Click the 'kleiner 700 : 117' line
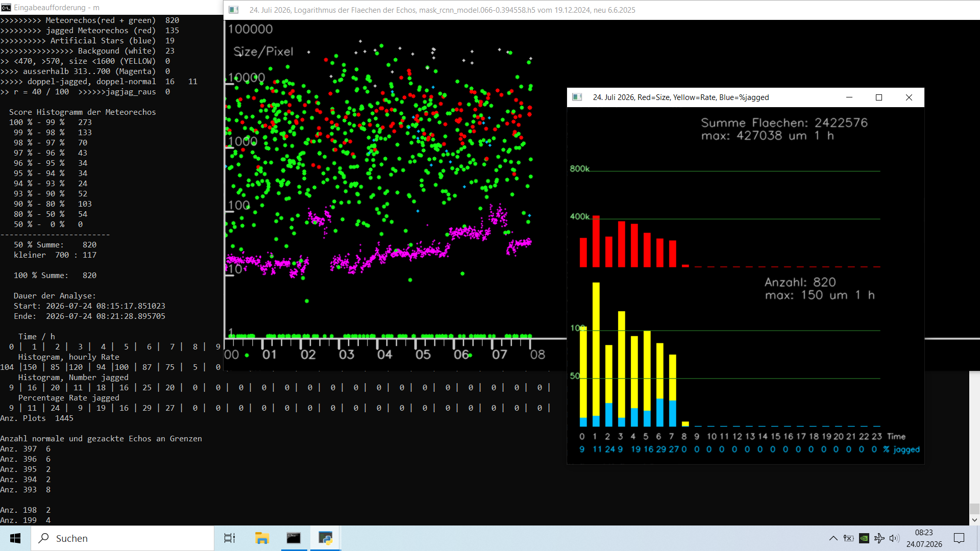980x551 pixels. (55, 255)
